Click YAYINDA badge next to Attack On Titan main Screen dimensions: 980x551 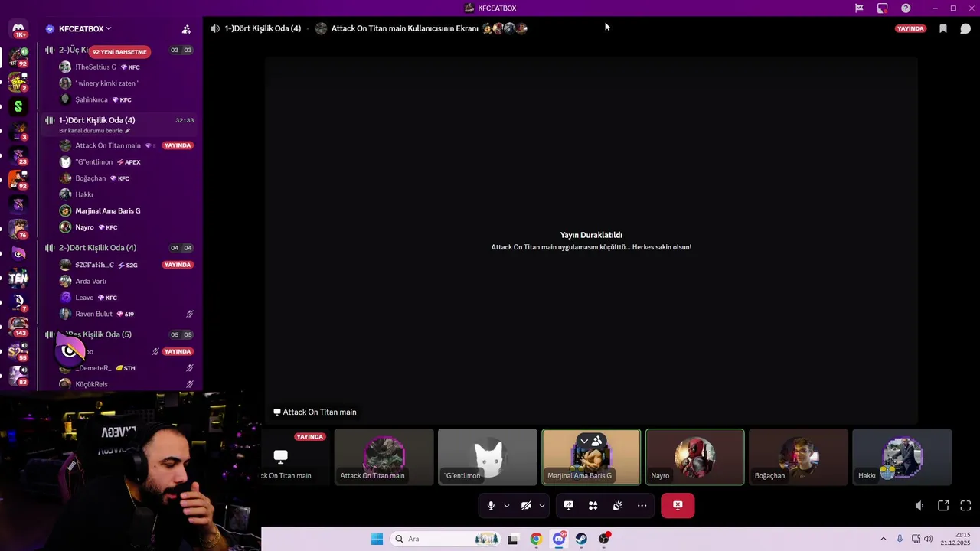(x=178, y=145)
